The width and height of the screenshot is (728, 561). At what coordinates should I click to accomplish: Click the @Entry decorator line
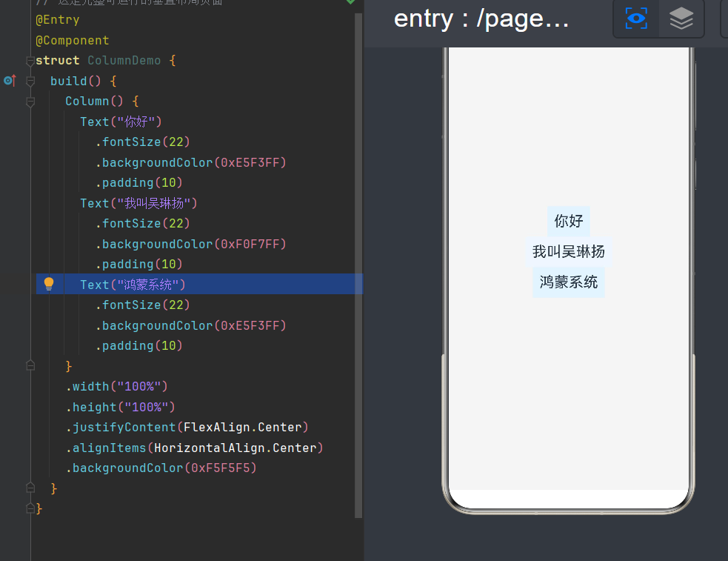click(x=58, y=20)
